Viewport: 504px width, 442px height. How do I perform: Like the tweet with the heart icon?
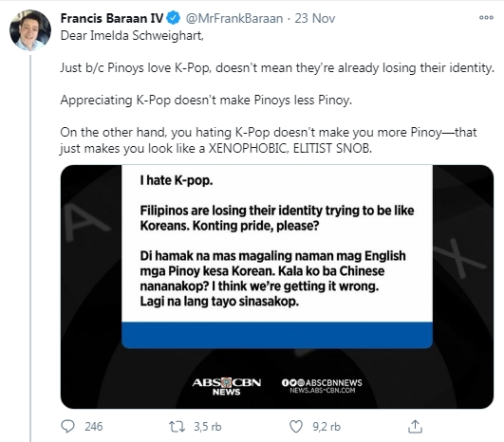(x=296, y=427)
